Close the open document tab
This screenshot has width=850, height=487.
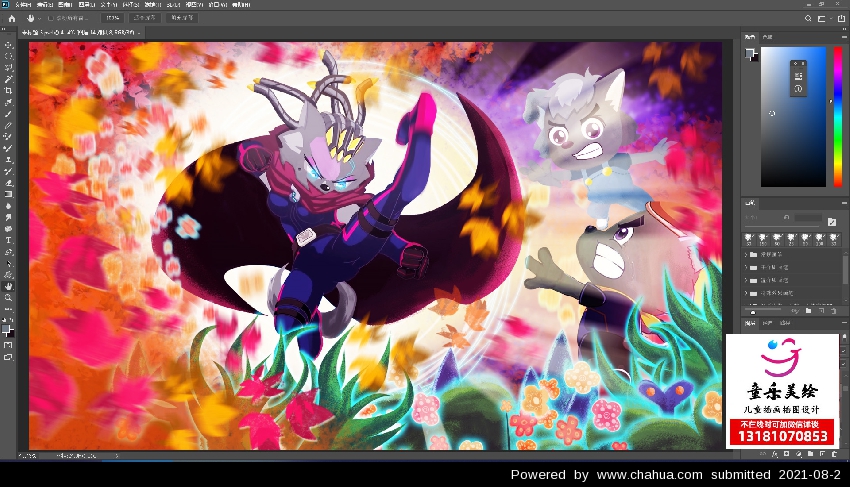click(x=139, y=33)
